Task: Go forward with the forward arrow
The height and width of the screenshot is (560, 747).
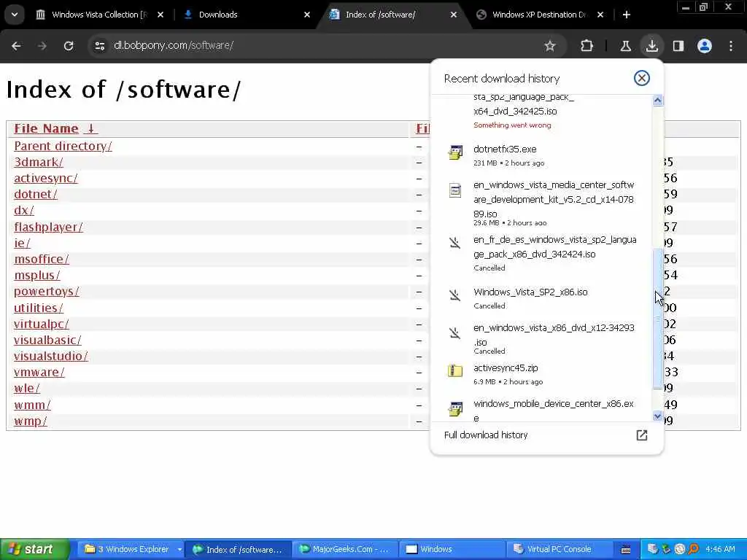Action: [x=42, y=46]
